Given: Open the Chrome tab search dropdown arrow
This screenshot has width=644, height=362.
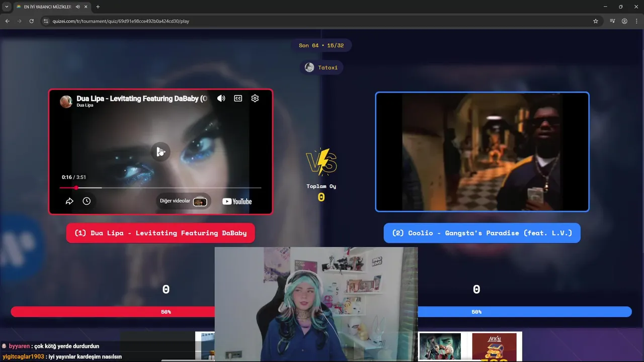Looking at the screenshot, I should click(x=7, y=7).
